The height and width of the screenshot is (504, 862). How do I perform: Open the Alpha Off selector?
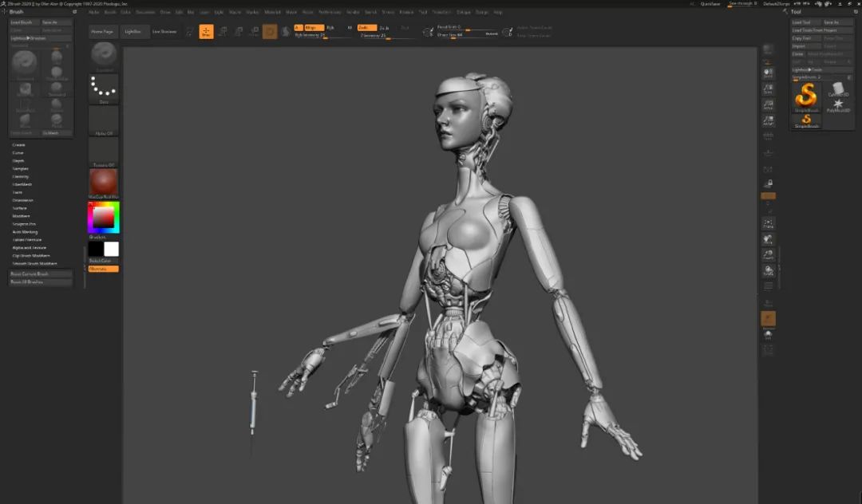(104, 120)
